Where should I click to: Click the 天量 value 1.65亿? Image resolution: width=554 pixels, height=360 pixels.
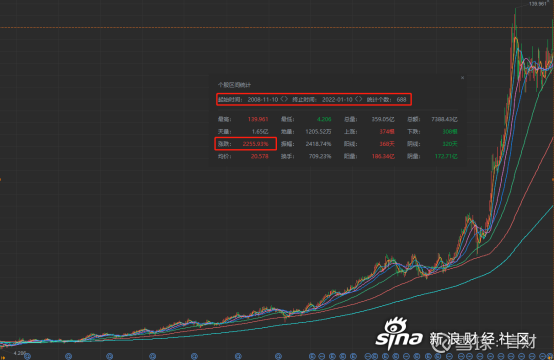[260, 132]
